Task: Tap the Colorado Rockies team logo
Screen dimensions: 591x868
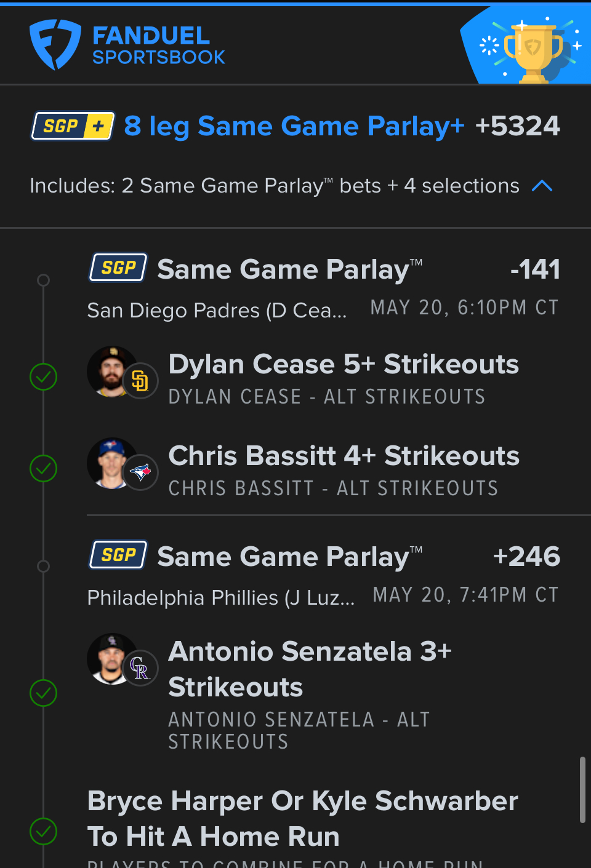Action: [140, 669]
